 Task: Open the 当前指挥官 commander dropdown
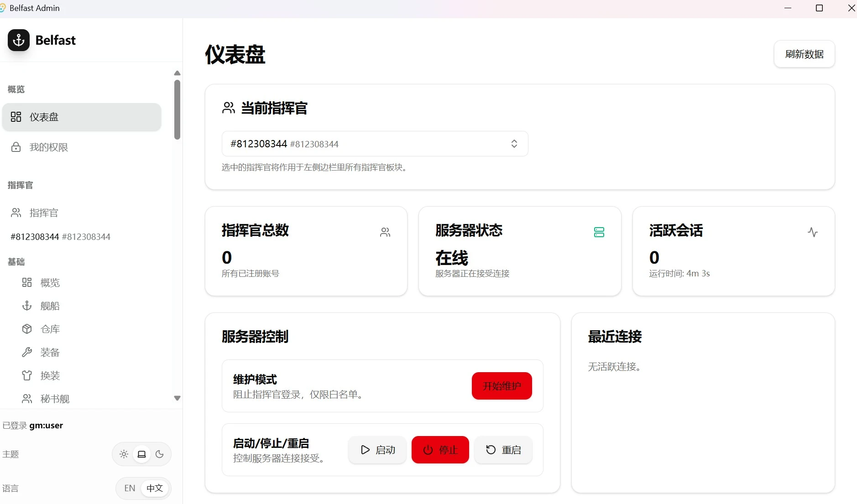pyautogui.click(x=375, y=144)
